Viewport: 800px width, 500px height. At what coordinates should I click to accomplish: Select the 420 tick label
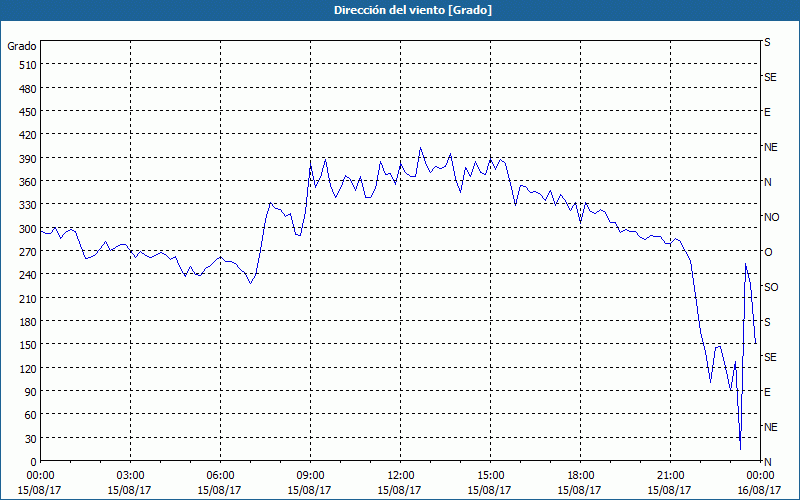(28, 135)
